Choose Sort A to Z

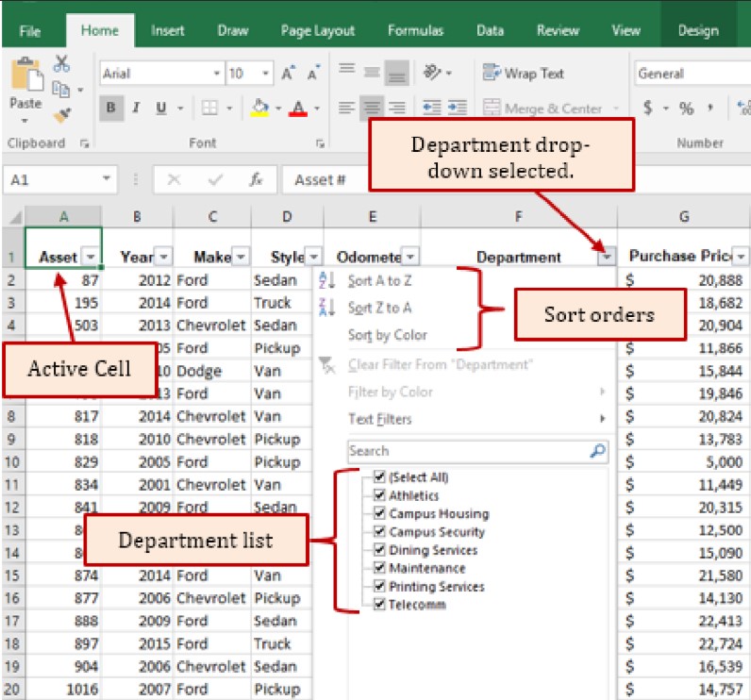pos(379,280)
